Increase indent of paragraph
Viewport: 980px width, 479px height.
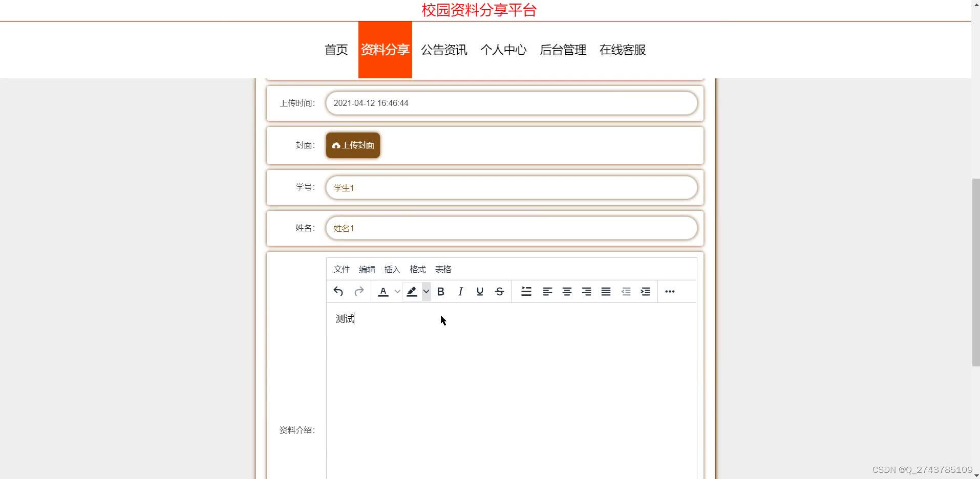pos(646,292)
